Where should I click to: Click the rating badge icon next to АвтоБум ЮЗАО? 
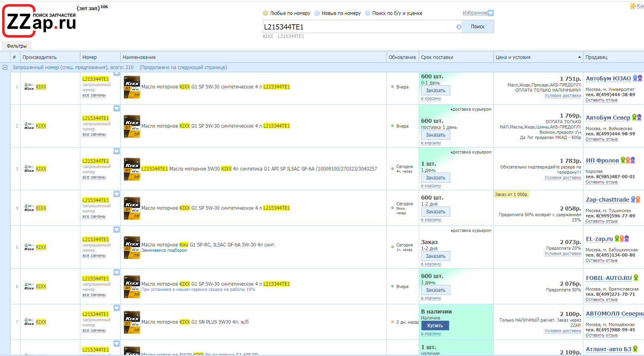[x=637, y=78]
